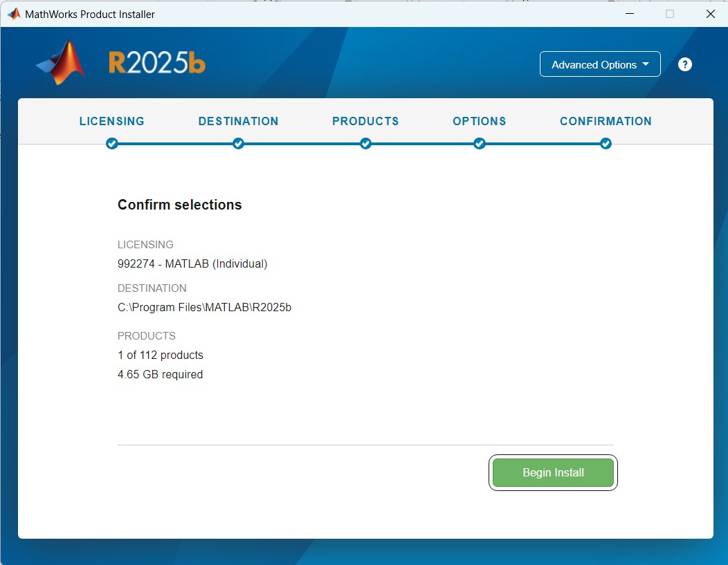Go back to the Licensing step
The width and height of the screenshot is (728, 565).
112,121
